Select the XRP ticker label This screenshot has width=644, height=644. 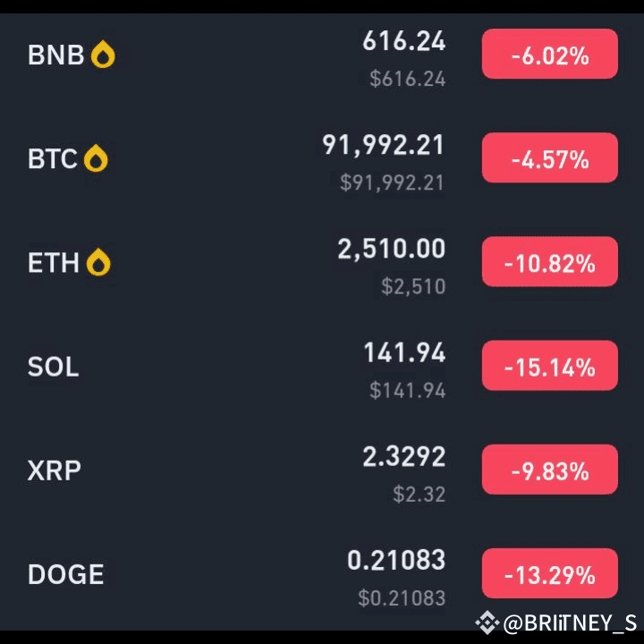pos(55,470)
